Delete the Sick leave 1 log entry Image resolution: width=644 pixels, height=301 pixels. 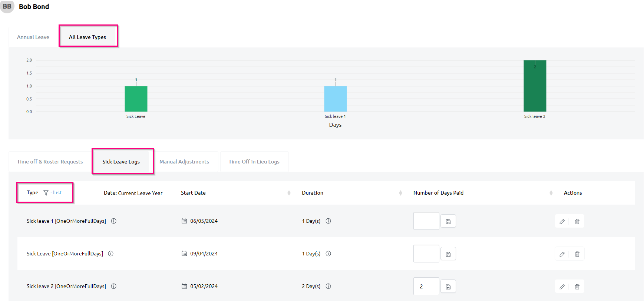577,221
